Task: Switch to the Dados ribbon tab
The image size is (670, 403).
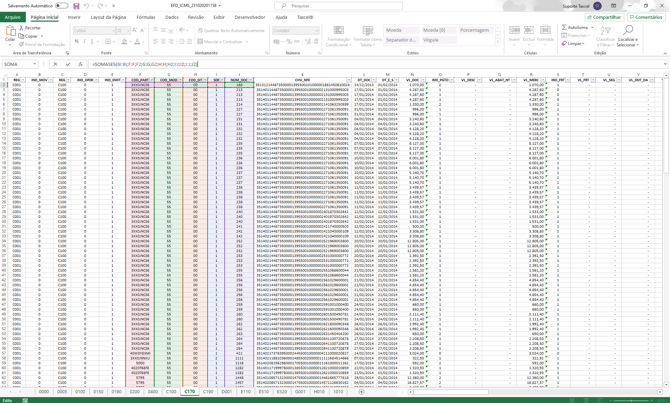Action: pos(172,17)
